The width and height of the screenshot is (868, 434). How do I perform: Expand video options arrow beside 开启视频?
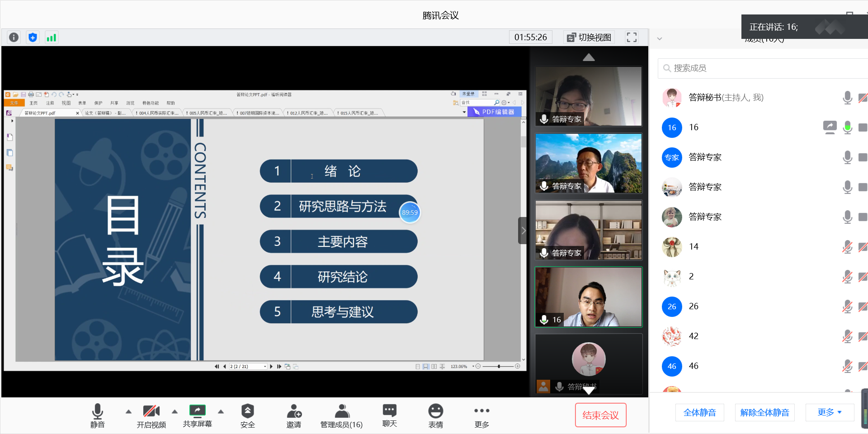(x=175, y=411)
